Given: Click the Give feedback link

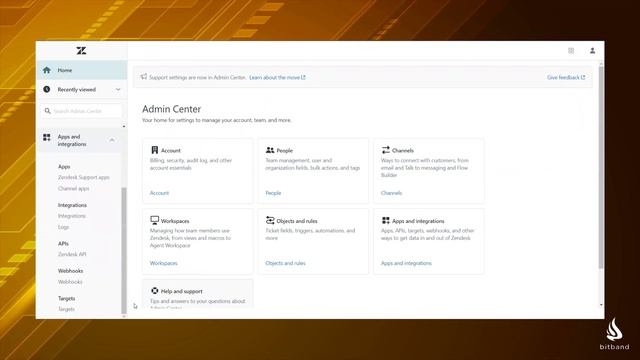Looking at the screenshot, I should 566,78.
